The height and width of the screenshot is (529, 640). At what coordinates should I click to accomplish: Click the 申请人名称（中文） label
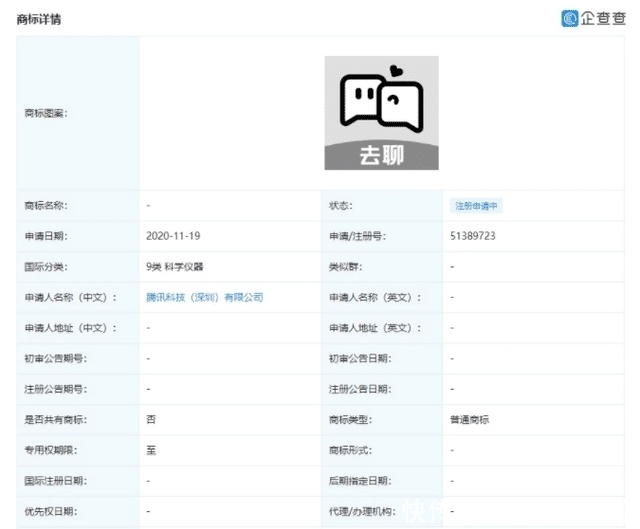(x=71, y=297)
